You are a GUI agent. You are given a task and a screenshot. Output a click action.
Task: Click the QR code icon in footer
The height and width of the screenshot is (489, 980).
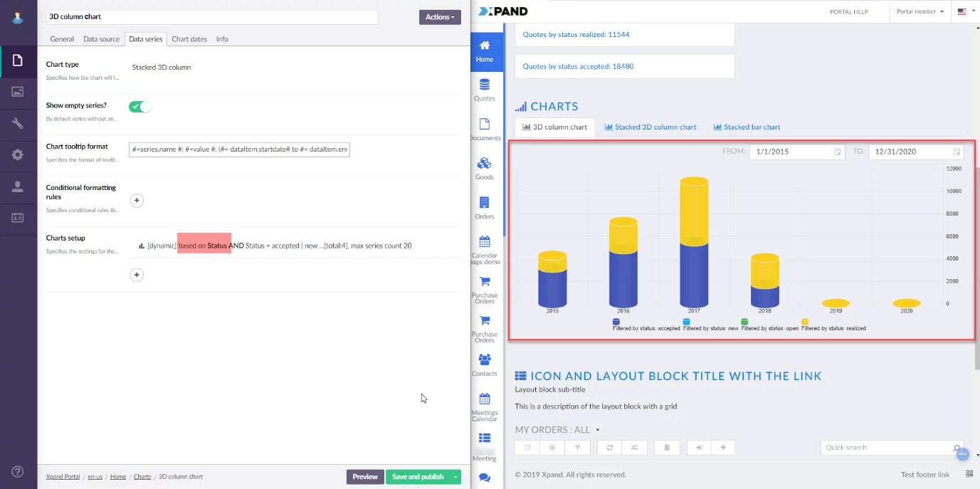coord(969,474)
